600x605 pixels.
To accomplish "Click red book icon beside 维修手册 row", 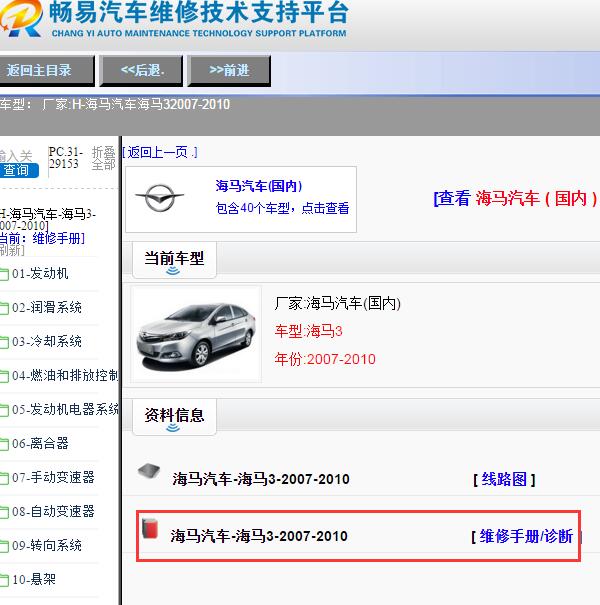I will click(x=150, y=528).
